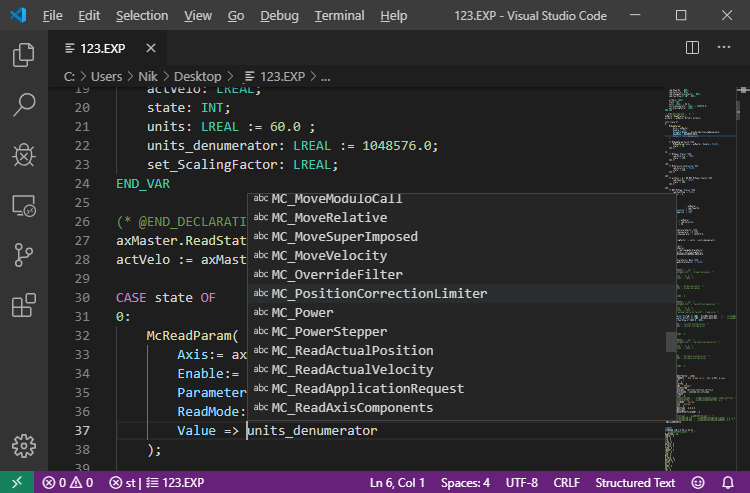Select CRLF end-of-line sequence indicator

click(565, 483)
